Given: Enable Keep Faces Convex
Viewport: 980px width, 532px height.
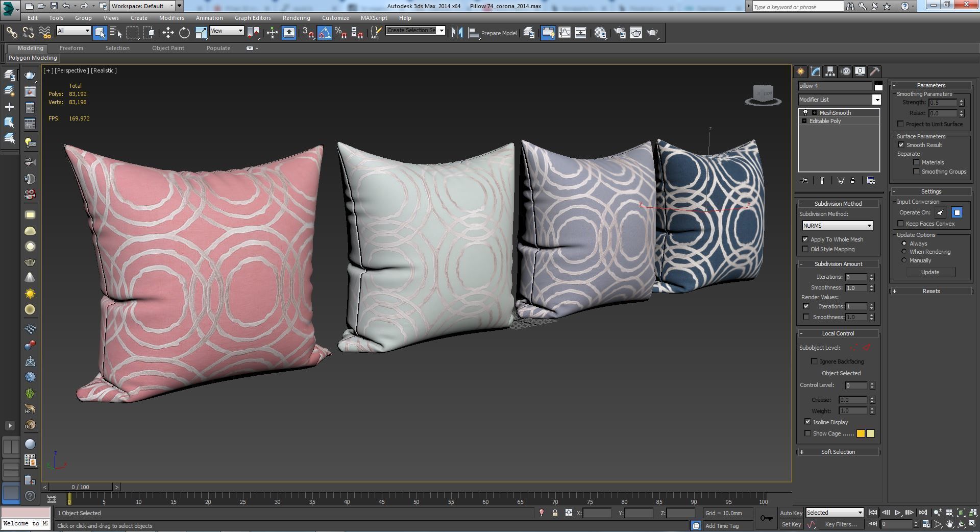Looking at the screenshot, I should 901,224.
